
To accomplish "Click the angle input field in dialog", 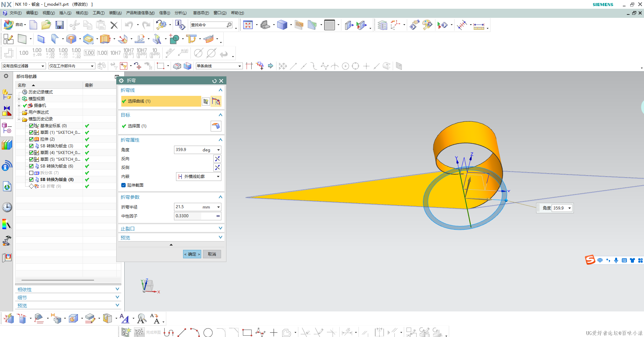I will pyautogui.click(x=187, y=150).
